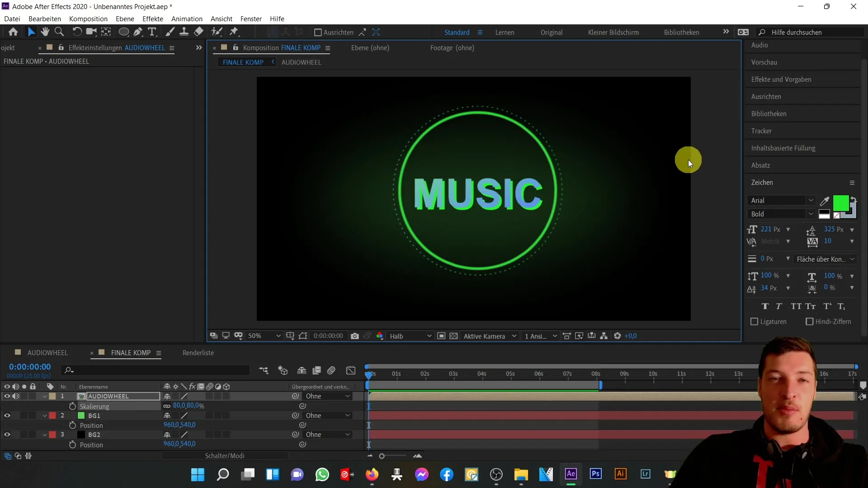
Task: Select the Home icon in toolbar
Action: pyautogui.click(x=13, y=32)
